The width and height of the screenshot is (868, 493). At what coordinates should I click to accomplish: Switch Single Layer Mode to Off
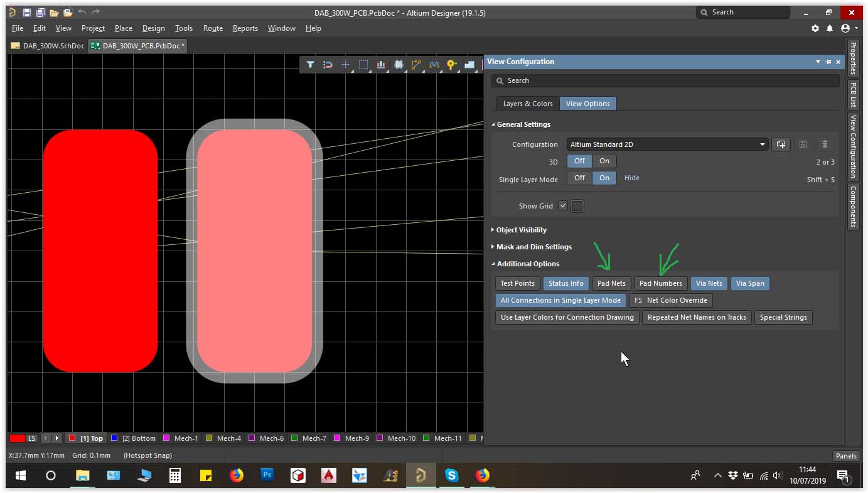click(x=579, y=178)
